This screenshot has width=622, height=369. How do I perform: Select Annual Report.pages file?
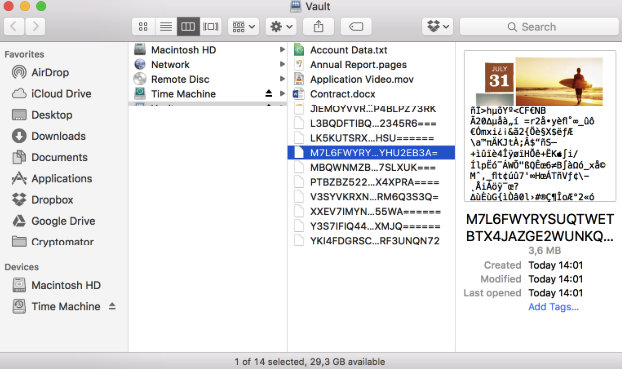[x=358, y=65]
